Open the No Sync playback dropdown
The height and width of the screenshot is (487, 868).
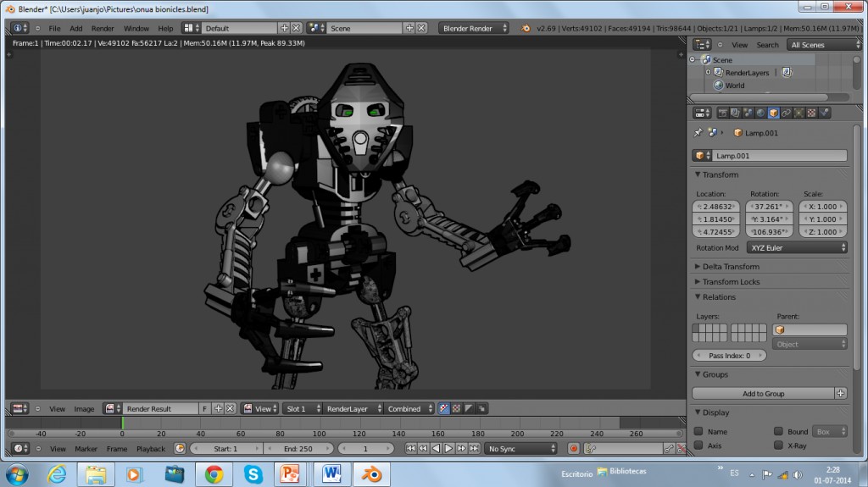(520, 449)
